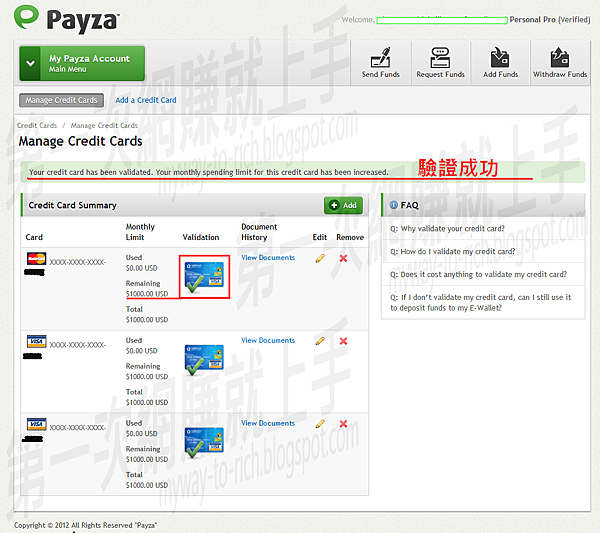Screen dimensions: 600x533
Task: Remove the last Visa card with red X
Action: pyautogui.click(x=343, y=424)
